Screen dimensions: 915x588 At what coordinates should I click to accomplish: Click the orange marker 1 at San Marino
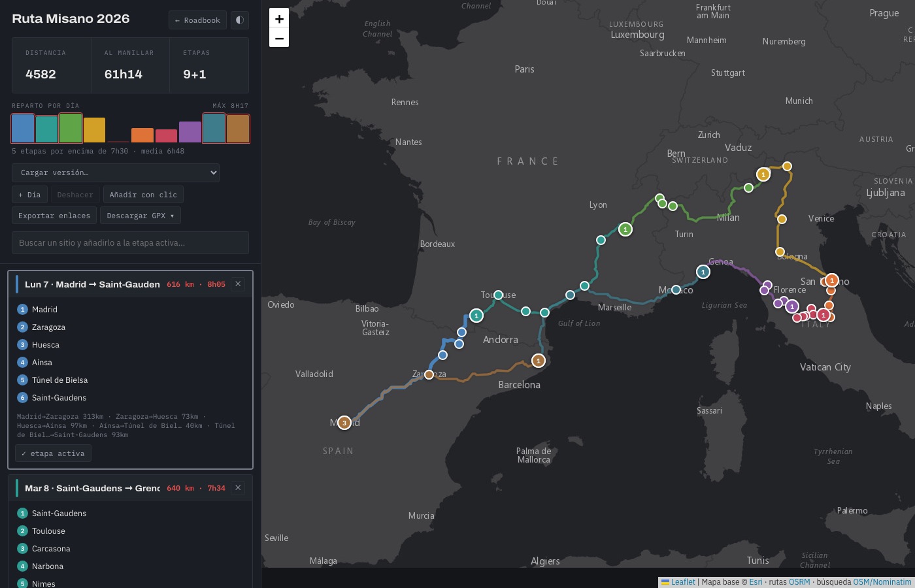point(832,280)
